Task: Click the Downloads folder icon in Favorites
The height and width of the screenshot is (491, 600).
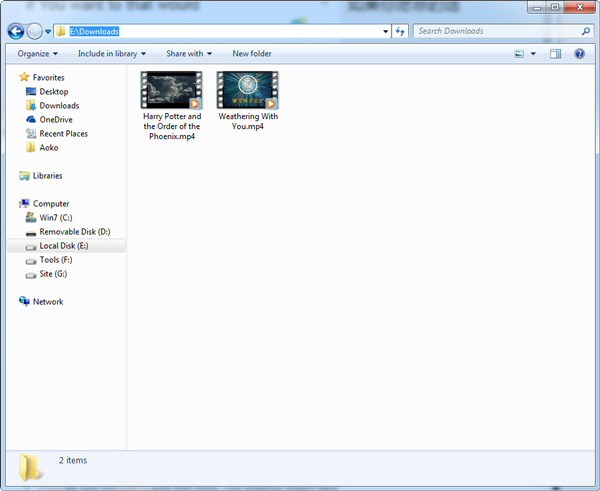Action: tap(31, 105)
